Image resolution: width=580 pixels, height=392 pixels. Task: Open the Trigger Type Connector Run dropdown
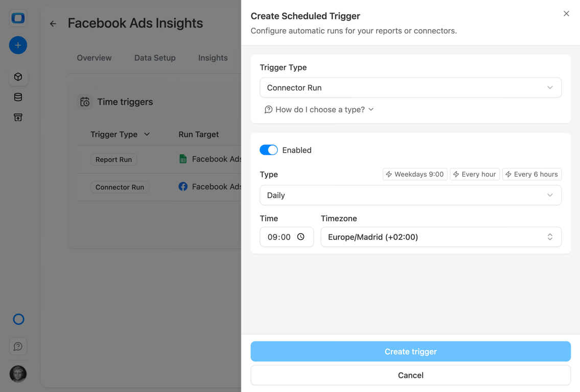tap(410, 88)
